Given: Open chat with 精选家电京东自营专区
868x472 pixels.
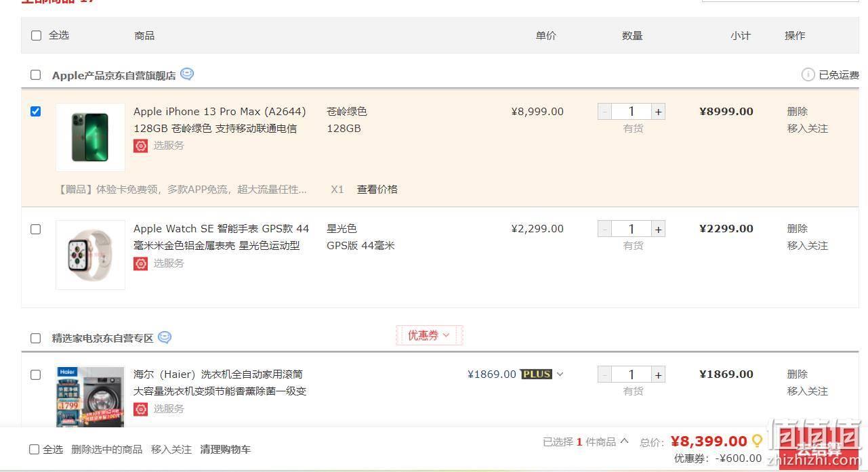Looking at the screenshot, I should (165, 337).
